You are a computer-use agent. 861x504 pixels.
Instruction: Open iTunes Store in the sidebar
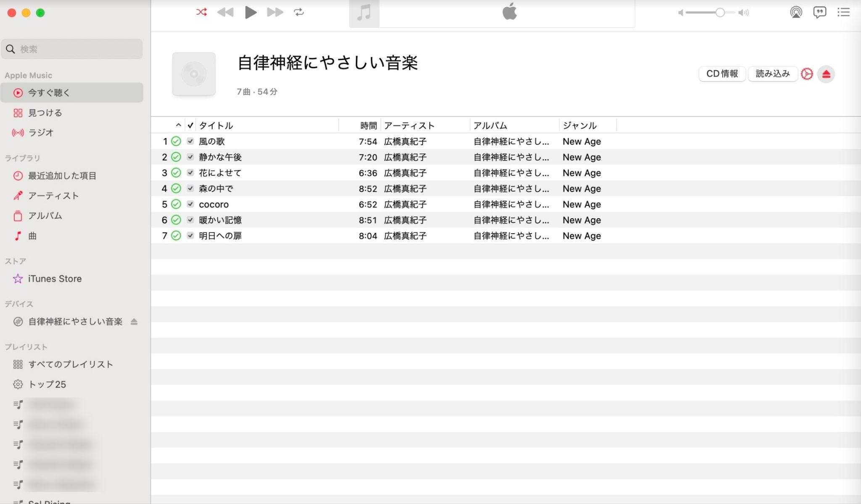pyautogui.click(x=72, y=279)
